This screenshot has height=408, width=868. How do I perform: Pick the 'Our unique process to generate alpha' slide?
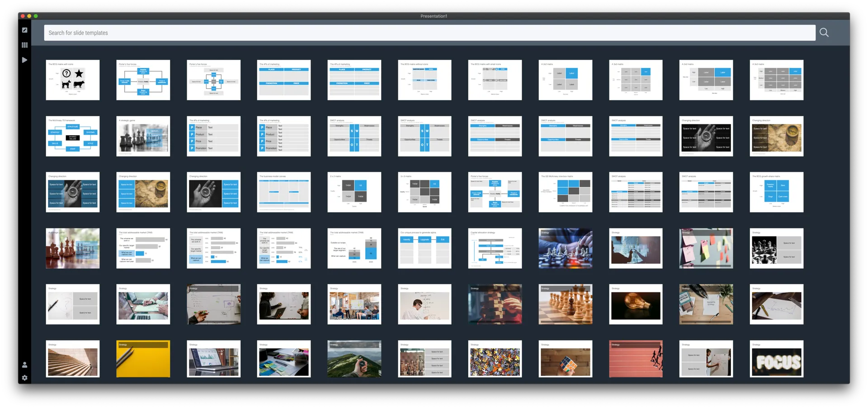tap(425, 248)
